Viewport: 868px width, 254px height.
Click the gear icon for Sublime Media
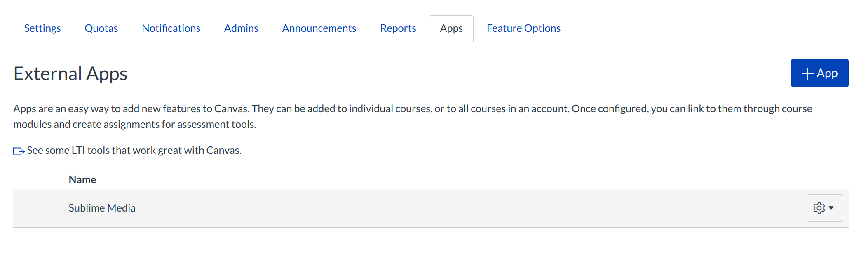pos(819,208)
